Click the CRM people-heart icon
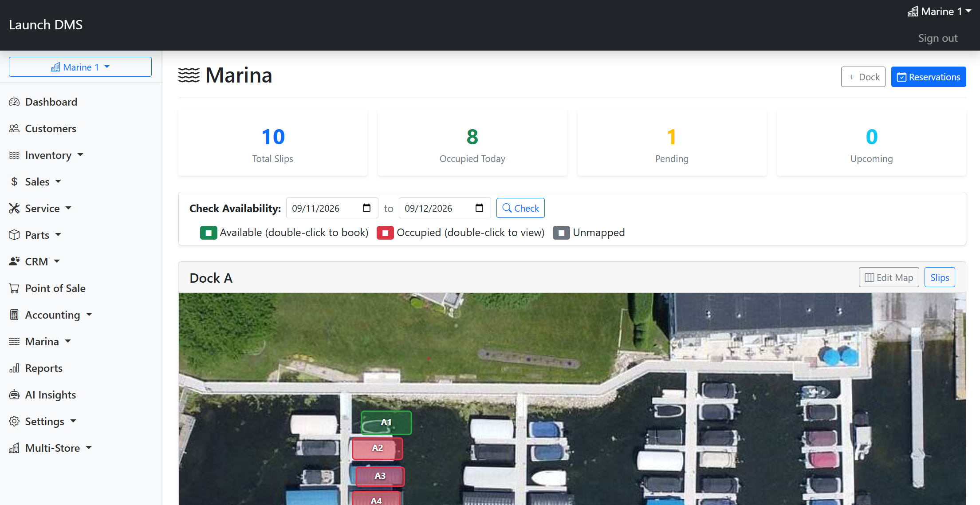 [14, 262]
